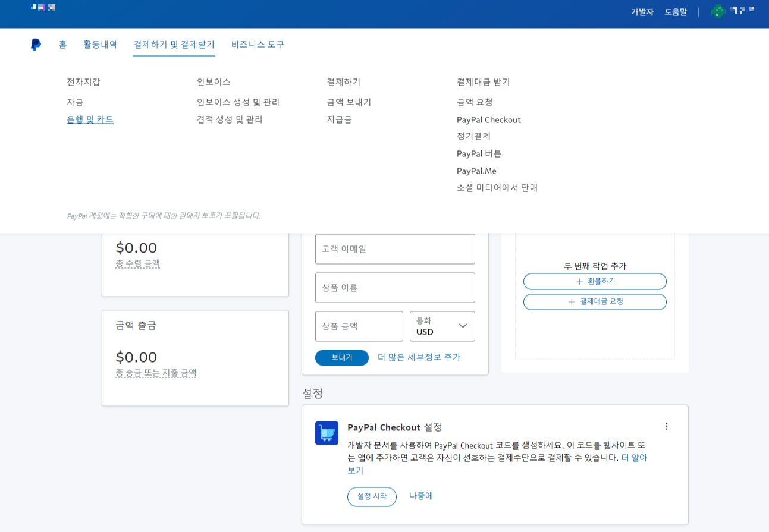Image resolution: width=769 pixels, height=532 pixels.
Task: Click 총 송금 또는 지출 금액 label
Action: point(156,373)
